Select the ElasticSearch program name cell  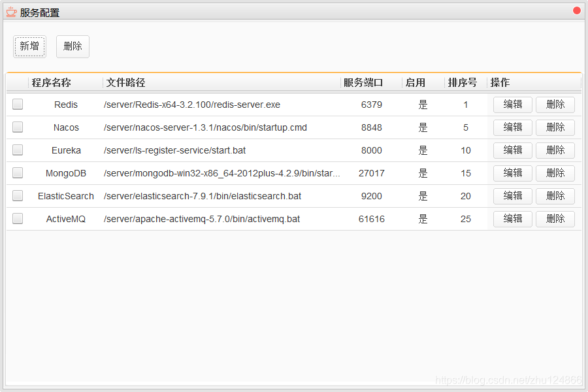(66, 196)
